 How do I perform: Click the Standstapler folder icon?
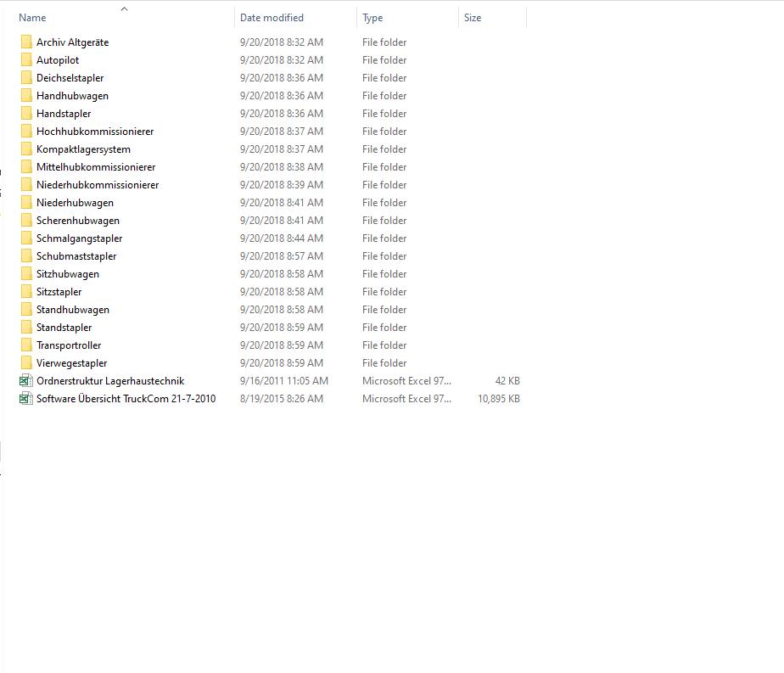coord(26,328)
